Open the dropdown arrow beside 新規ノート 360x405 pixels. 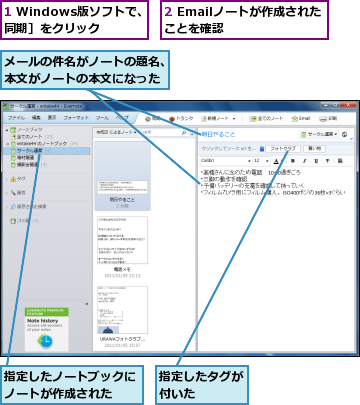pyautogui.click(x=234, y=119)
